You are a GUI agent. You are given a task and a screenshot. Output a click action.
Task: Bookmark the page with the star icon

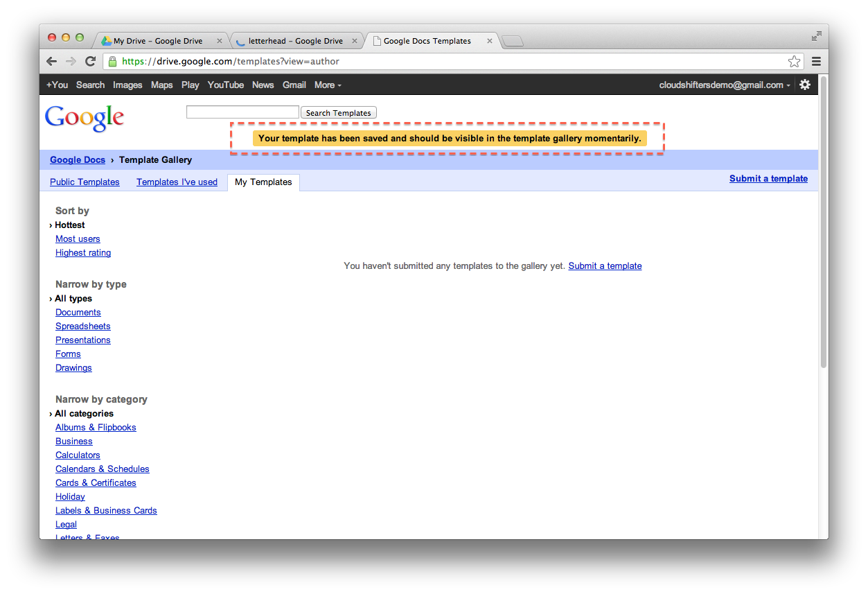pos(794,62)
